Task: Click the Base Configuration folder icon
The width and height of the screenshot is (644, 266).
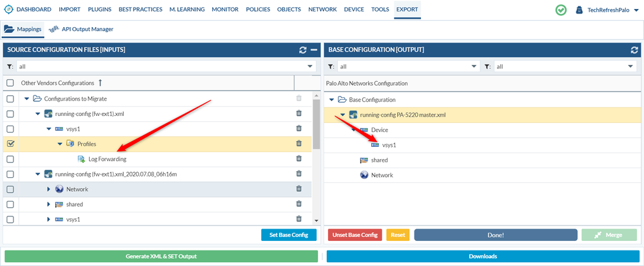Action: [x=342, y=99]
